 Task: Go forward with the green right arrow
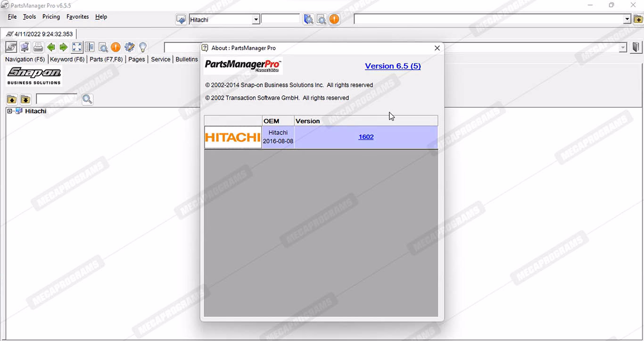[64, 47]
